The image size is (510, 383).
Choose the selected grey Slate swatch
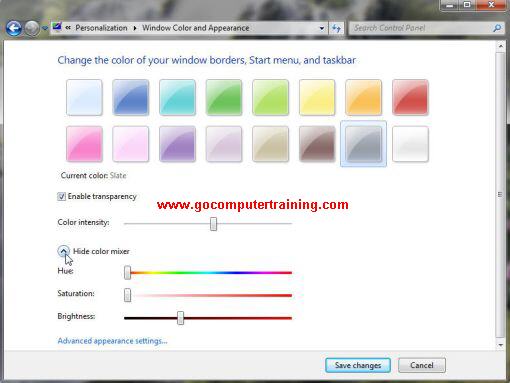pos(364,144)
